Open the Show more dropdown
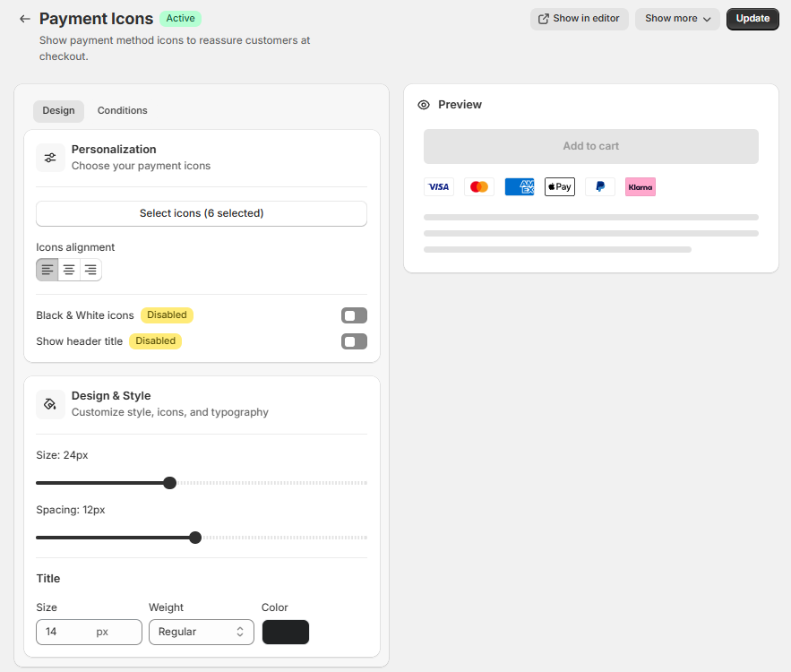This screenshot has height=672, width=791. (677, 19)
